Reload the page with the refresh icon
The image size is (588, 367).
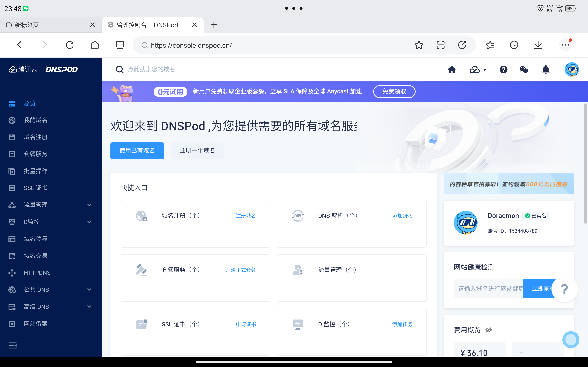70,45
